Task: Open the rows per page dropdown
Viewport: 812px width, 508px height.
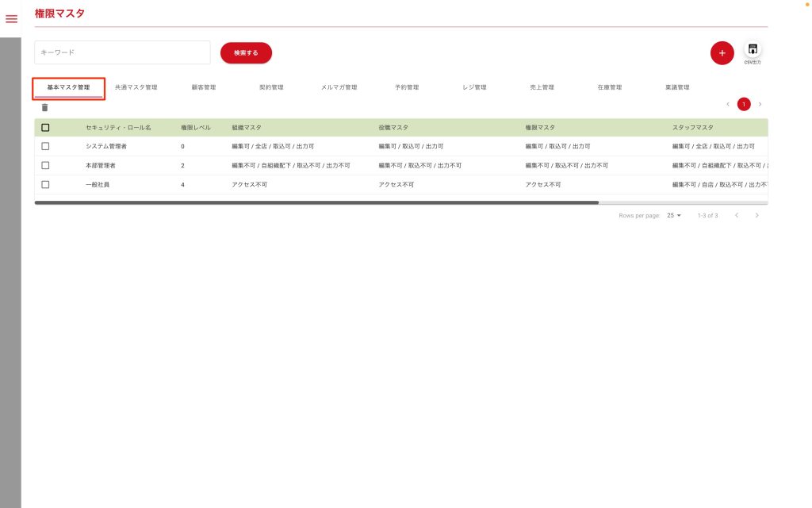Action: 674,215
